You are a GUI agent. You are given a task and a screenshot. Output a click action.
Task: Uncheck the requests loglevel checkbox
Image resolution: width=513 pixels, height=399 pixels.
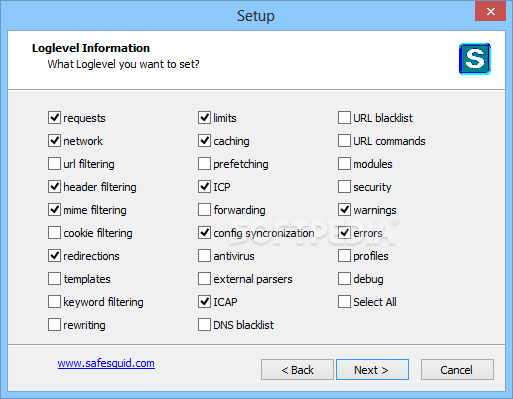pyautogui.click(x=54, y=118)
